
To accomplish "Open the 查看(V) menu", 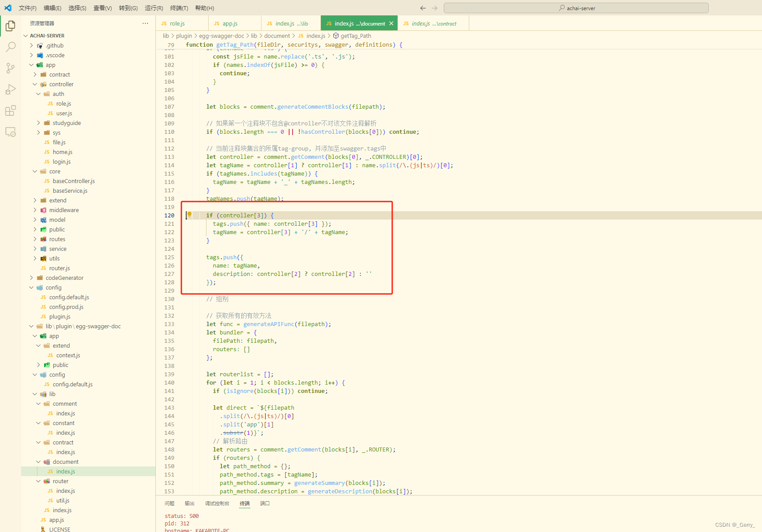I will click(103, 8).
